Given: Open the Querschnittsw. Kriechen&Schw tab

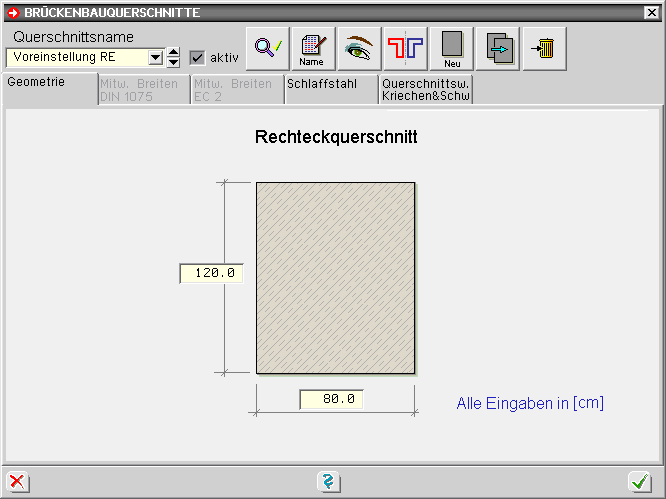Looking at the screenshot, I should pyautogui.click(x=425, y=90).
